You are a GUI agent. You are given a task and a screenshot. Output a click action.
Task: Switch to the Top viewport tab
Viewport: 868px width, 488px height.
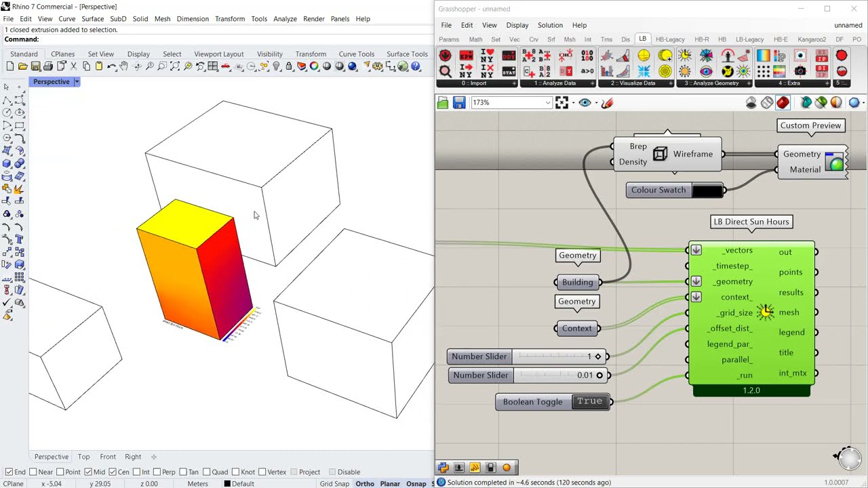point(83,457)
